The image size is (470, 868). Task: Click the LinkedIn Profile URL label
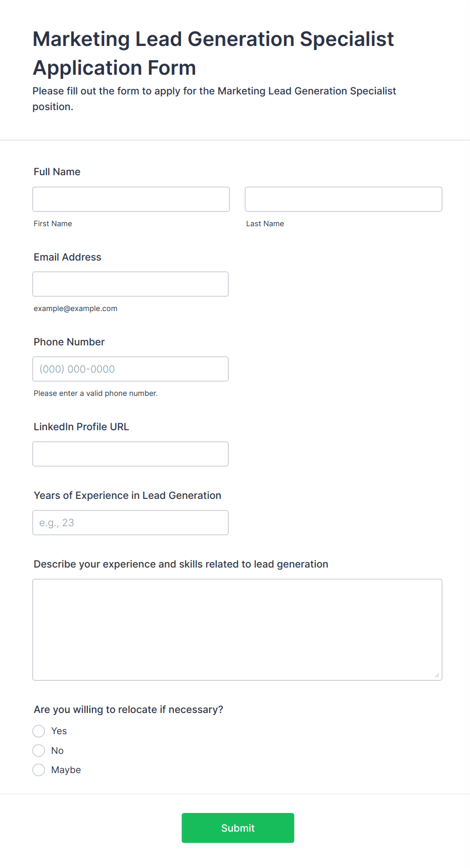(x=81, y=427)
